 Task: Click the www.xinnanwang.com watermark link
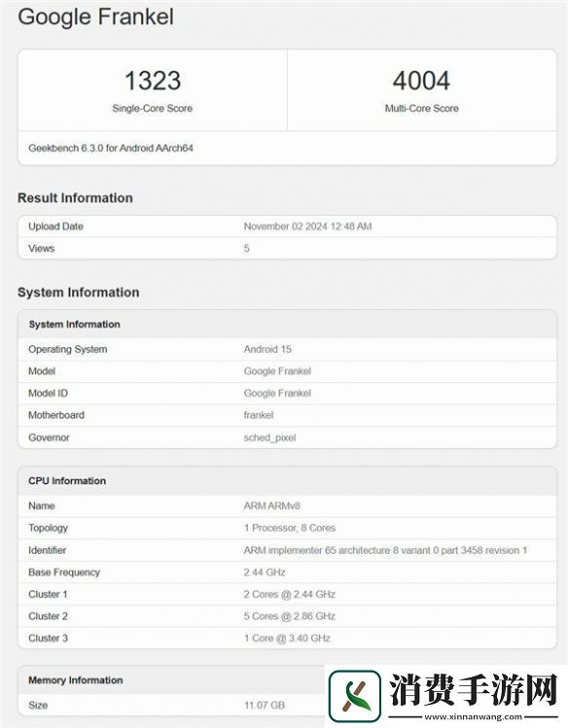(473, 717)
